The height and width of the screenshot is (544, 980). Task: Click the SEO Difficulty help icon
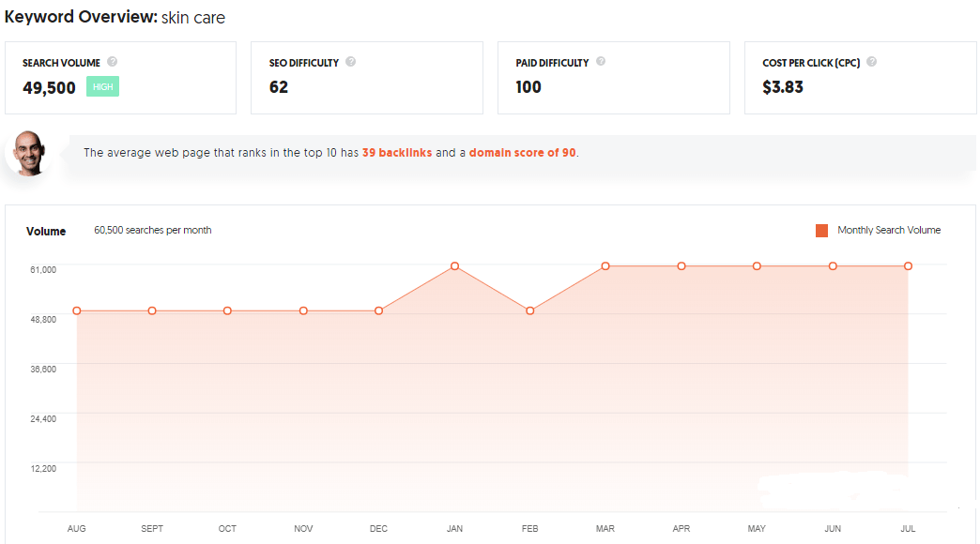pyautogui.click(x=350, y=62)
